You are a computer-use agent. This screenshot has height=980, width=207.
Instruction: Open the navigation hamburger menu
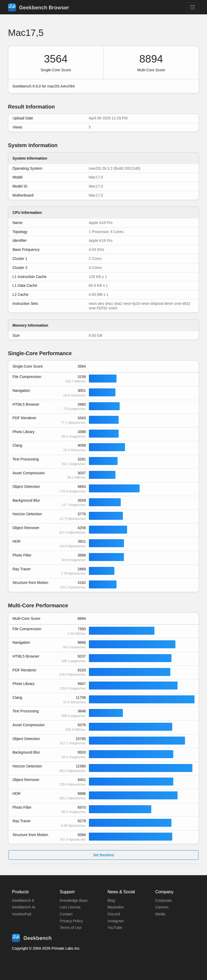(193, 7)
